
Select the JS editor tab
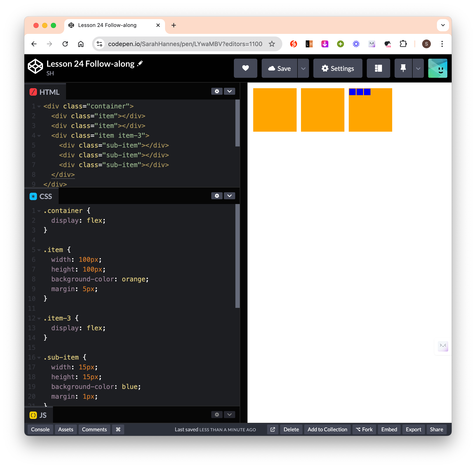tap(39, 415)
